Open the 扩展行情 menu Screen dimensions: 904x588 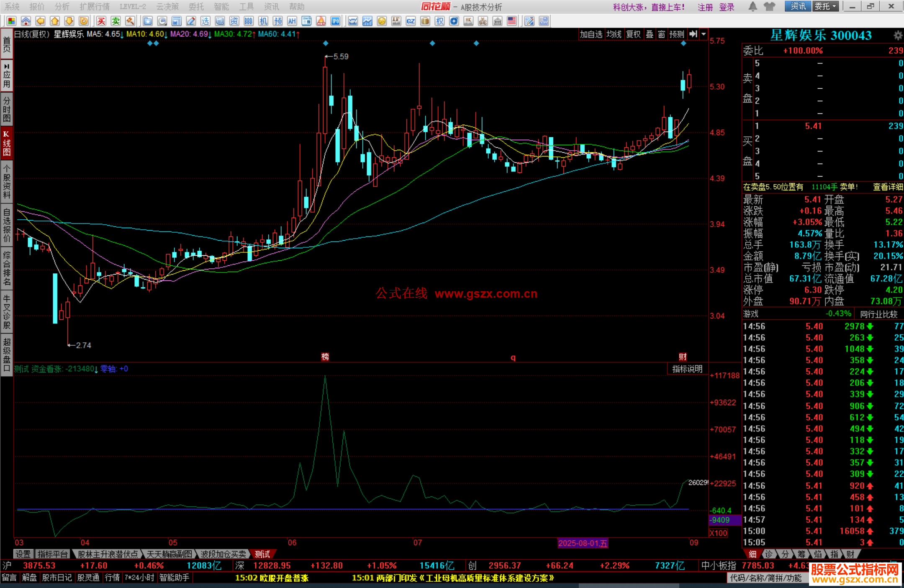(x=95, y=6)
